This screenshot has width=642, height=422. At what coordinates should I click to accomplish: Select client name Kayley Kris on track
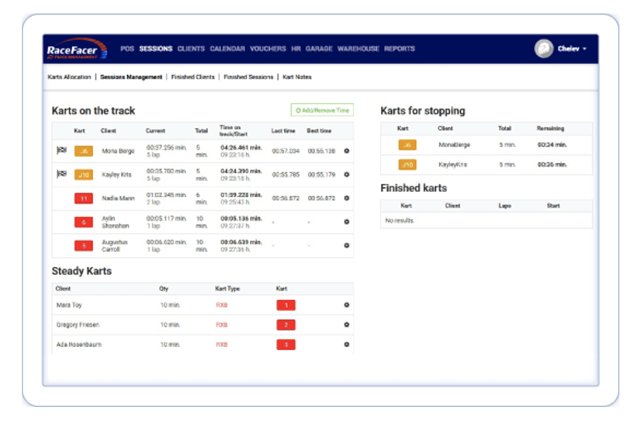point(117,175)
